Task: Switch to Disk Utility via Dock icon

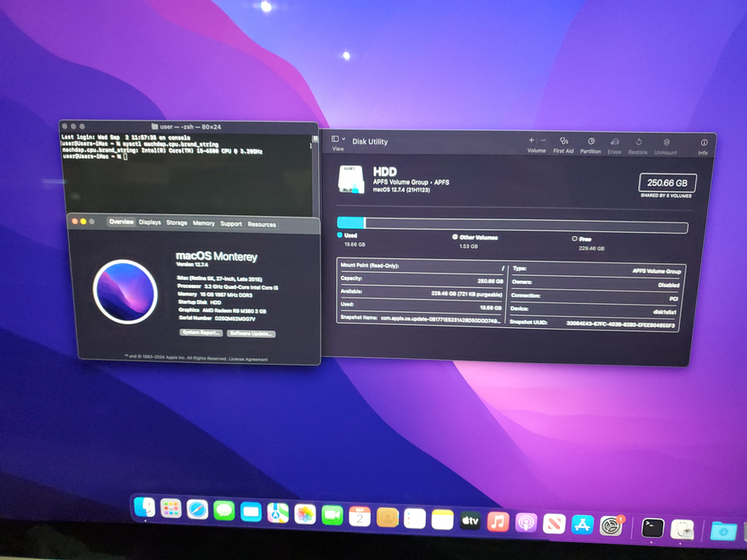Action: (681, 530)
